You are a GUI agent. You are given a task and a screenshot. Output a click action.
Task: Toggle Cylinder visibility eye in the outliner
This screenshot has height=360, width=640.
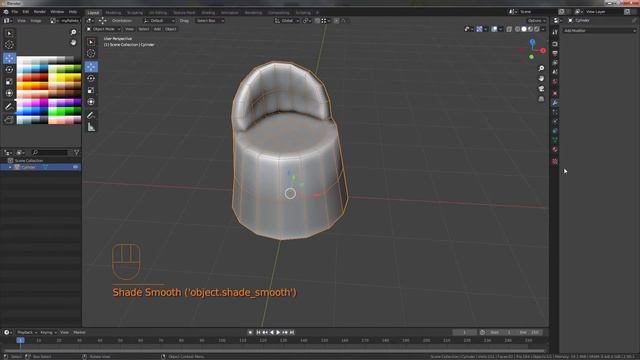pos(76,167)
